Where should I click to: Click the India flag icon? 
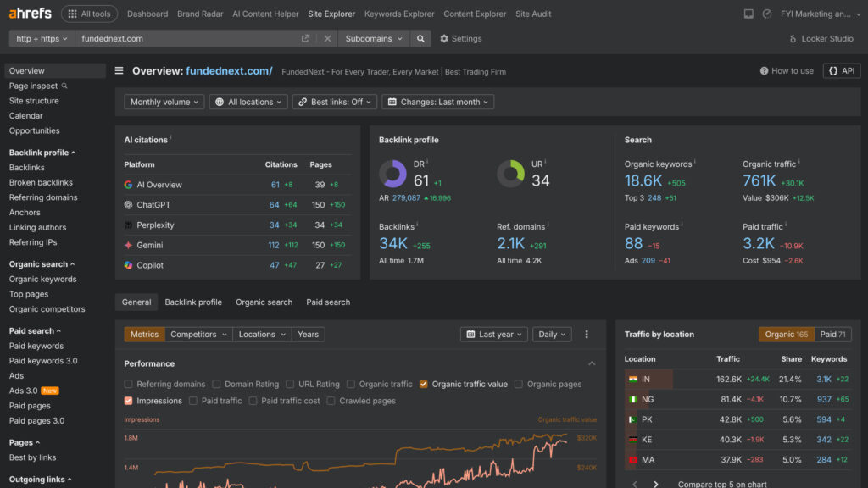(633, 379)
